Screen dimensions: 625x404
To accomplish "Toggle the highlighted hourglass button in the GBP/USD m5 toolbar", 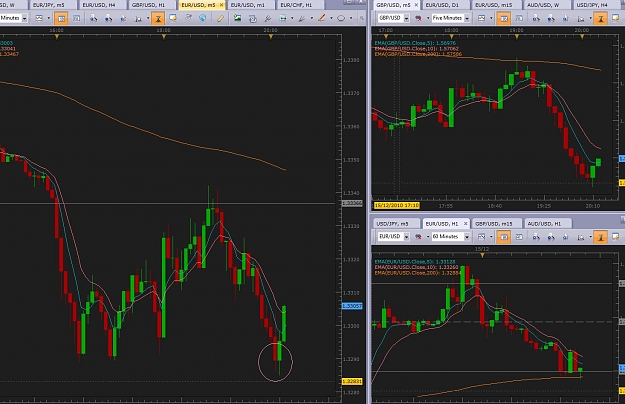I will (601, 18).
